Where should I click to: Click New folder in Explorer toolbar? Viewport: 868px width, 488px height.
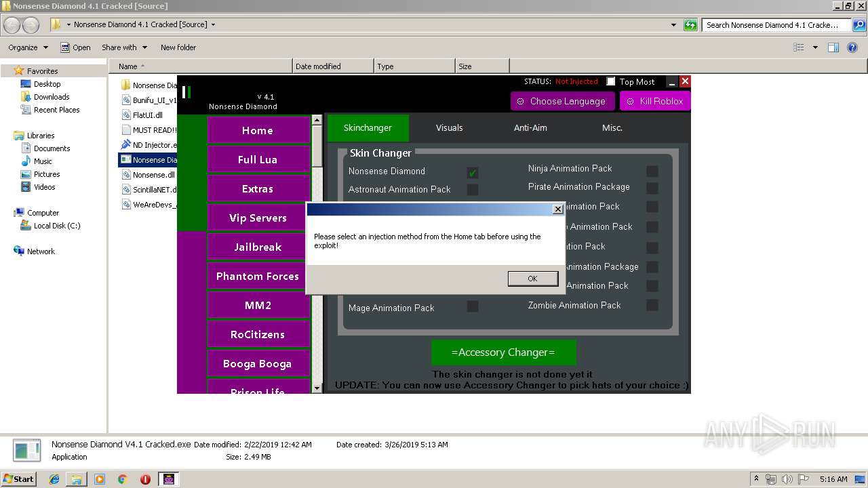coord(178,47)
